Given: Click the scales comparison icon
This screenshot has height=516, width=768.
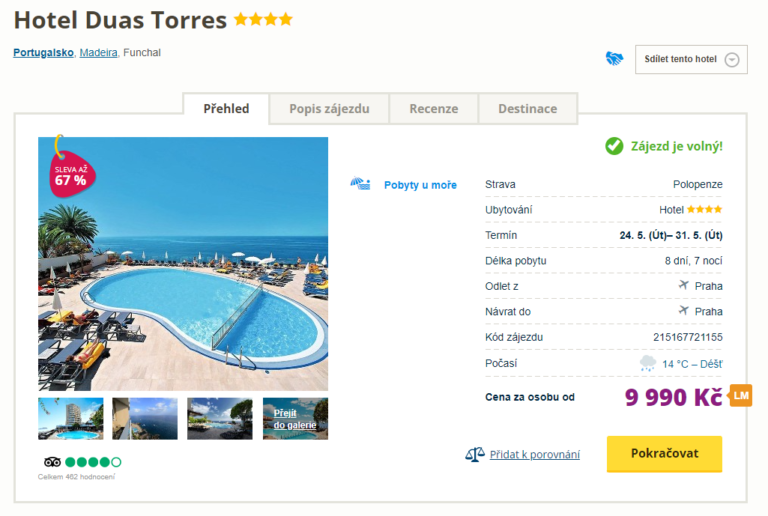Looking at the screenshot, I should point(475,454).
